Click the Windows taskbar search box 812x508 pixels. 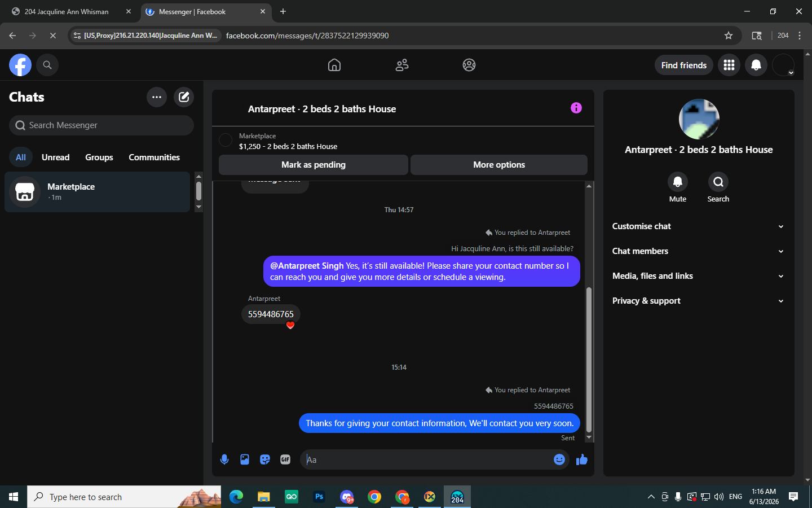pos(124,497)
